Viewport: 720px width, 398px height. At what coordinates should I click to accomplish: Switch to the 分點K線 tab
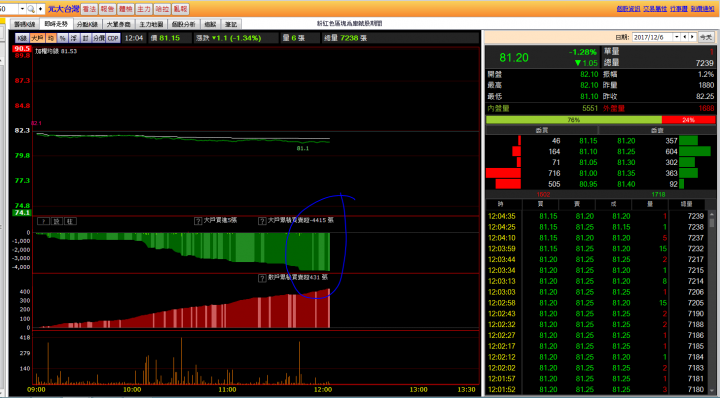(x=87, y=24)
